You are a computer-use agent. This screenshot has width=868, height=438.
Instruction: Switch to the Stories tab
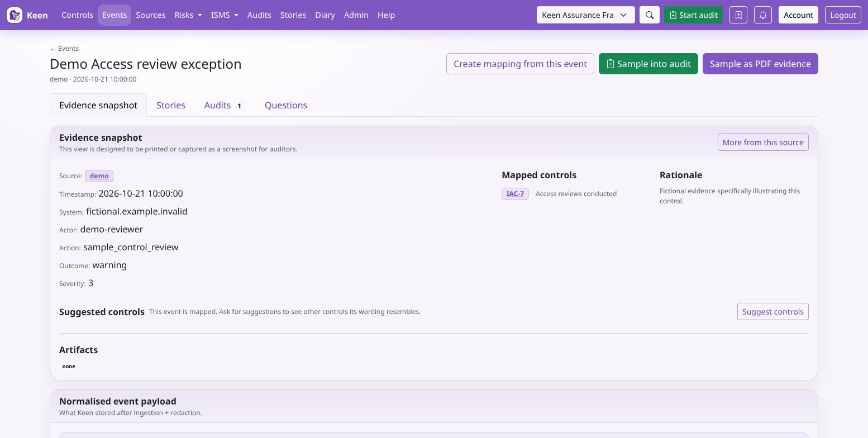[x=171, y=105]
